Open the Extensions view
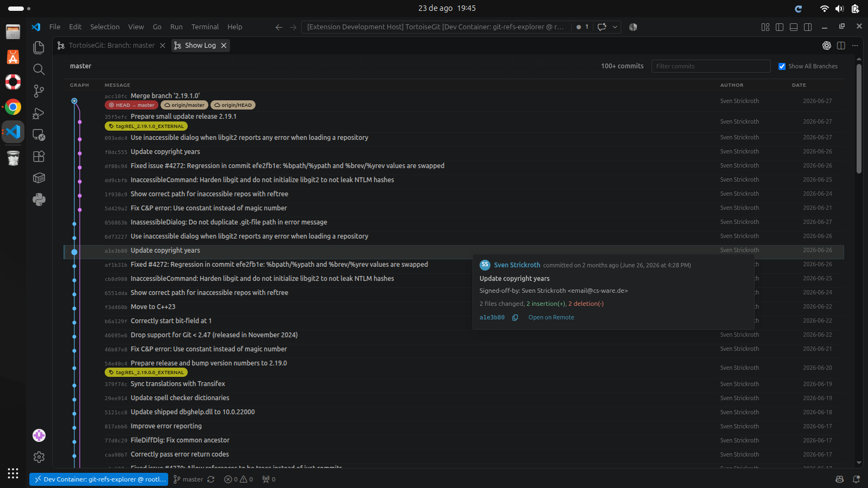The height and width of the screenshot is (488, 868). tap(39, 156)
